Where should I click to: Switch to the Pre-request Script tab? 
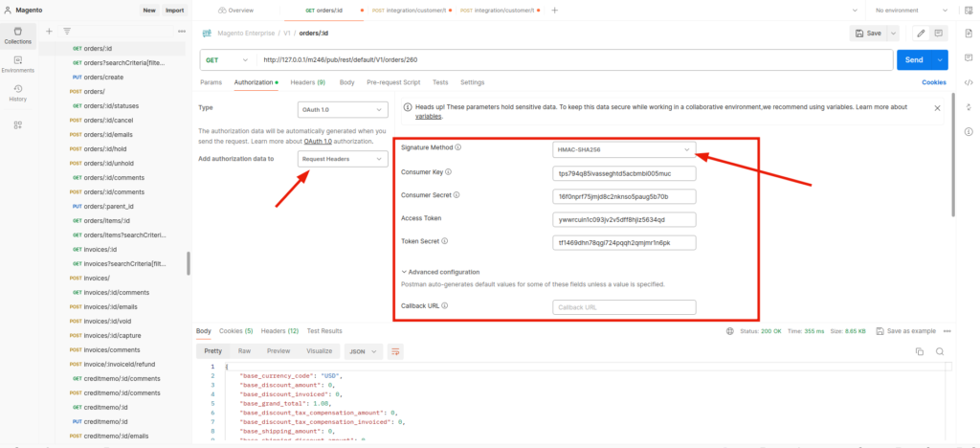click(393, 82)
